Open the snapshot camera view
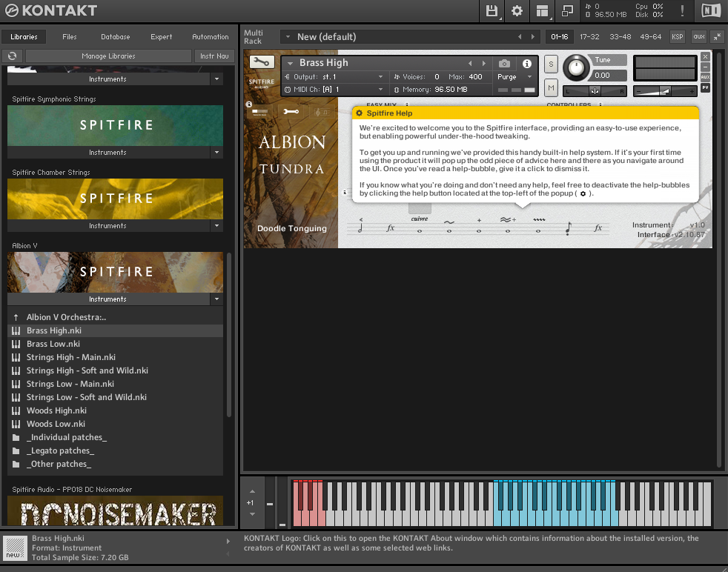 (x=504, y=63)
